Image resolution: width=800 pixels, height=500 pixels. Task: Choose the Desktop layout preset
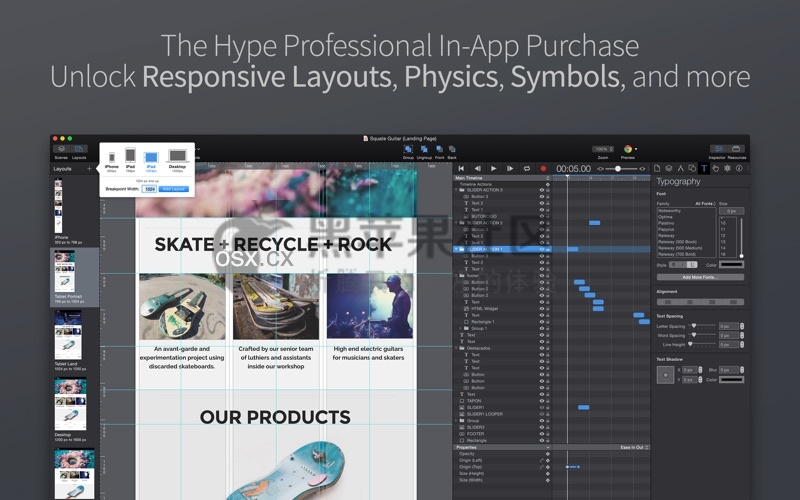pos(178,159)
